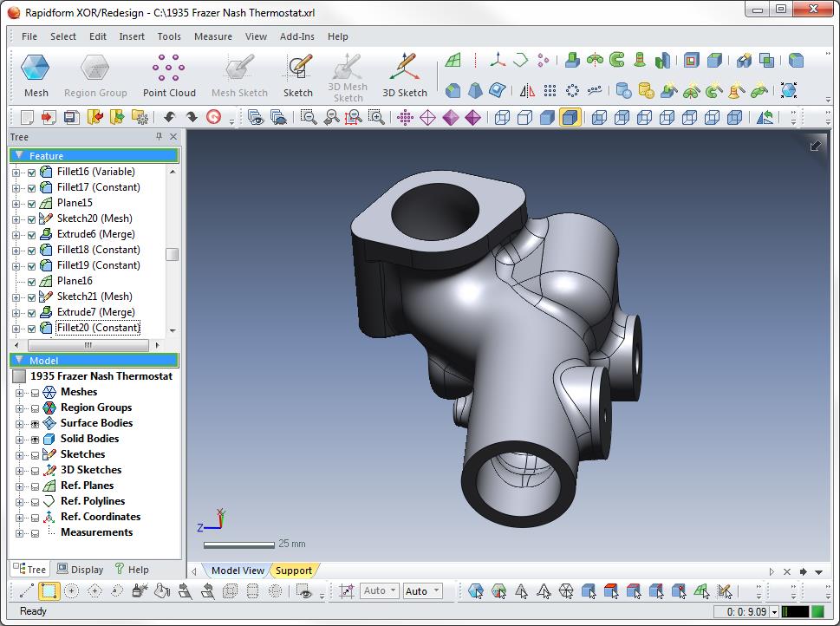Launch the 3D Sketch tool
The height and width of the screenshot is (626, 840).
(x=405, y=75)
